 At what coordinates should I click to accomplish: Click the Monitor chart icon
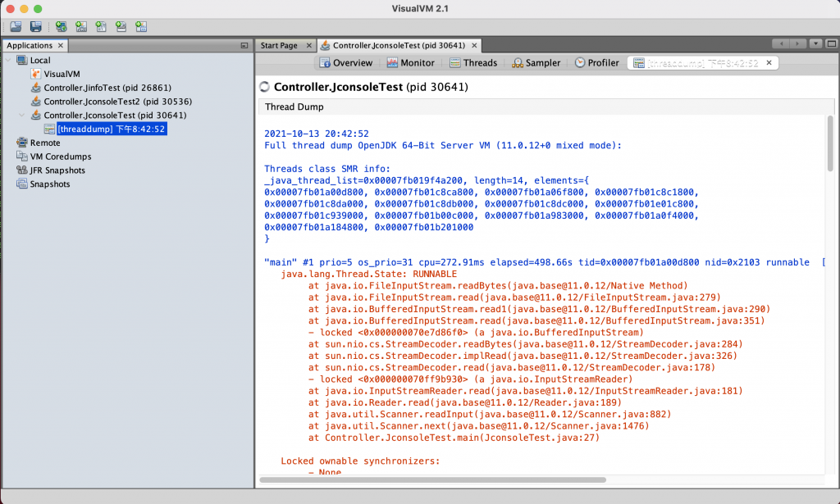[392, 62]
